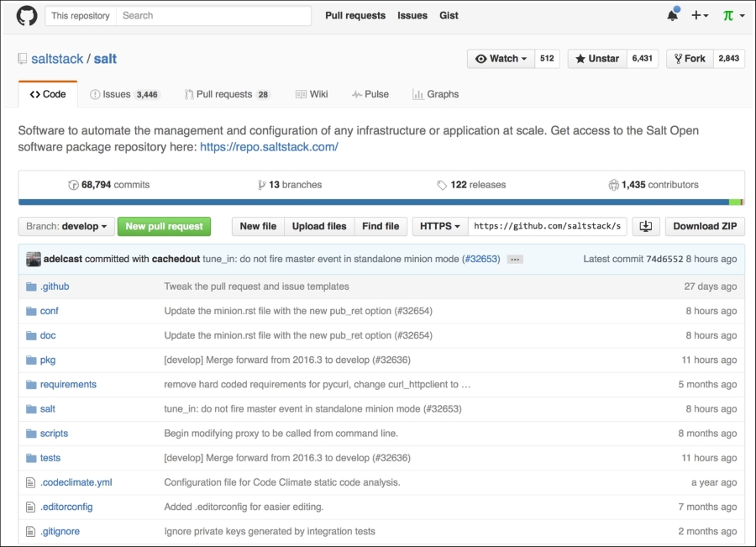Open the #32653 link in latest commit

[481, 259]
